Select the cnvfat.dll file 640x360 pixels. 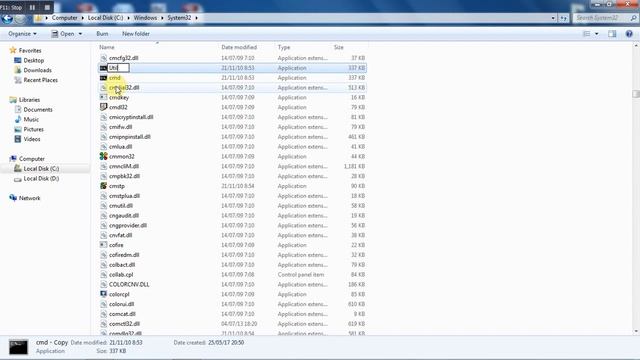pos(120,235)
